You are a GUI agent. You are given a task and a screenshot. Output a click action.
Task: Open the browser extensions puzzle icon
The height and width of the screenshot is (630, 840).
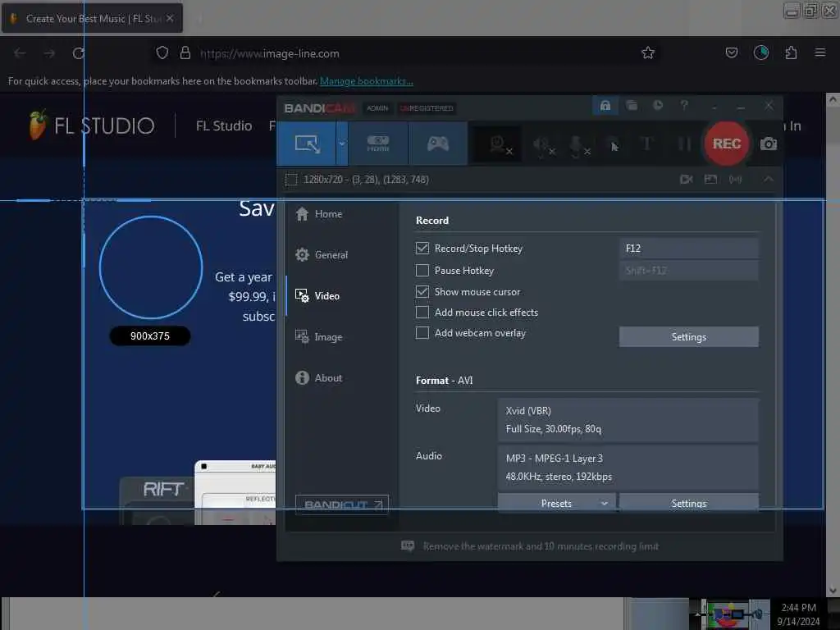(791, 52)
